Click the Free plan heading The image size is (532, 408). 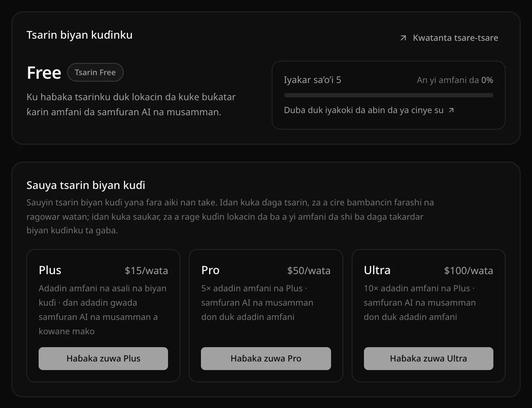(44, 73)
